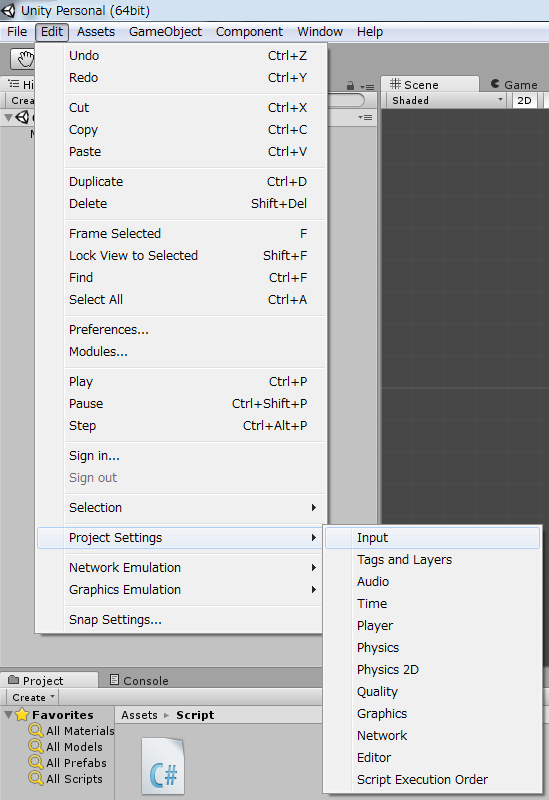Open Audio project settings
The width and height of the screenshot is (549, 800).
[432, 582]
